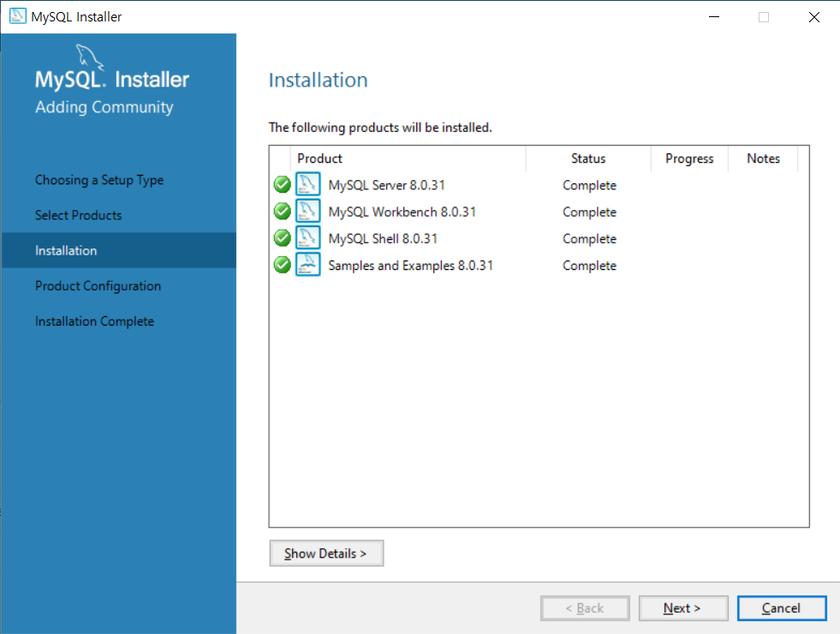Viewport: 840px width, 634px height.
Task: Click the MySQL Workbench 8.0.31 product icon
Action: pyautogui.click(x=308, y=211)
